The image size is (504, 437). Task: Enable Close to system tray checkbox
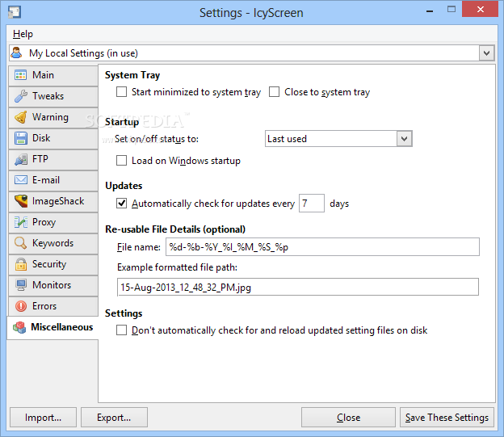(274, 92)
